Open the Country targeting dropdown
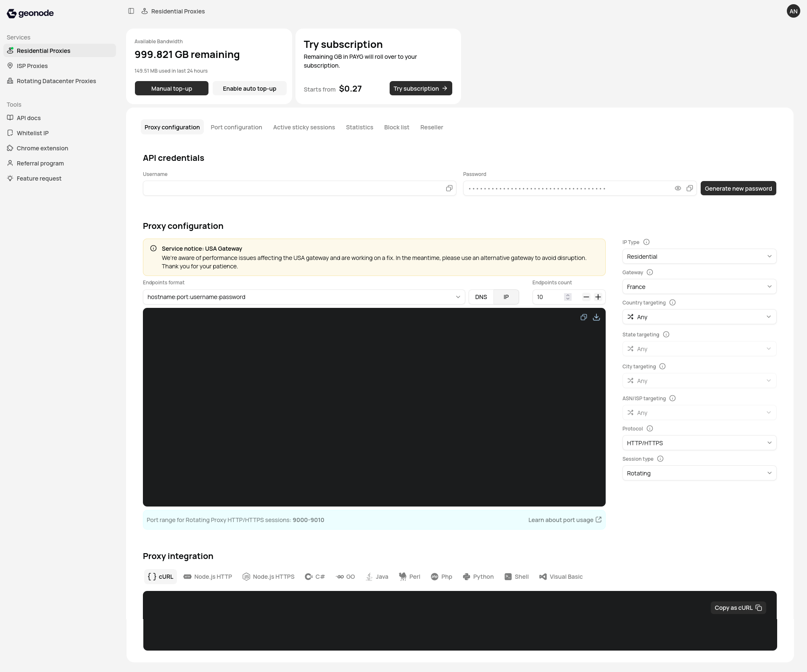This screenshot has width=807, height=672. click(699, 317)
